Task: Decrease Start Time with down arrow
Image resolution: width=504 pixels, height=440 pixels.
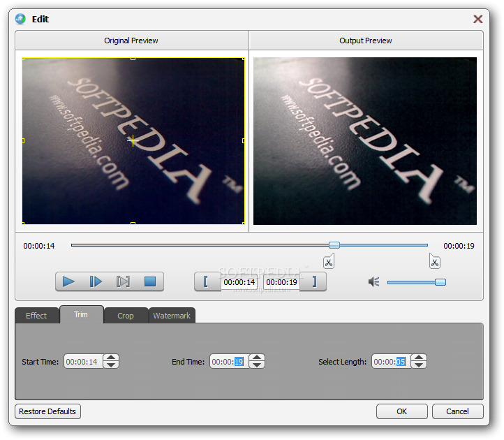Action: pos(111,365)
